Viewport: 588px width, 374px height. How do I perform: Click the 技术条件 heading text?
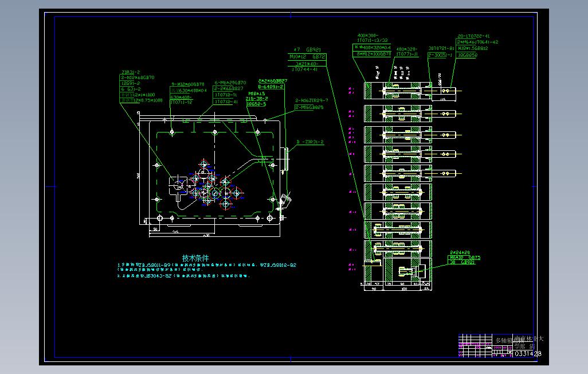195,258
